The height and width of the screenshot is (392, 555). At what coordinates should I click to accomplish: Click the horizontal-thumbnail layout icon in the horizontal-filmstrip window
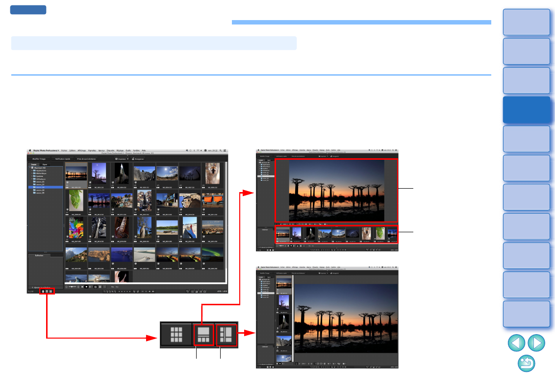click(270, 250)
